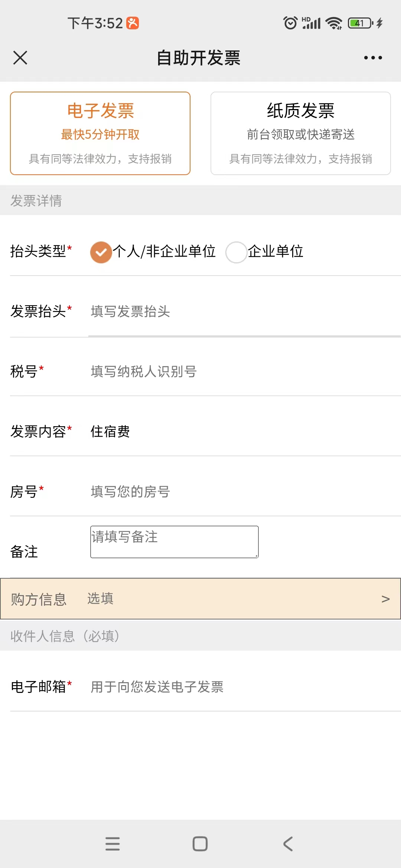
Task: Focus the 房号 room number field
Action: coord(244,491)
